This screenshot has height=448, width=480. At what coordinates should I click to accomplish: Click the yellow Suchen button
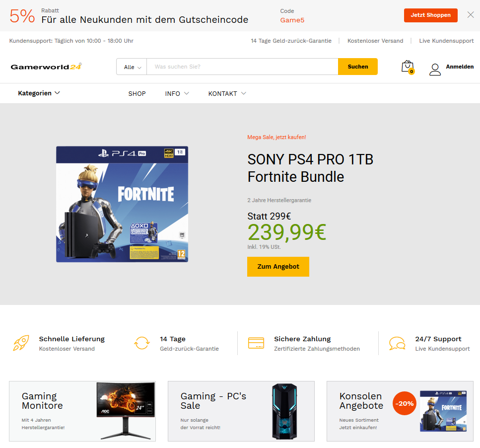pyautogui.click(x=357, y=67)
